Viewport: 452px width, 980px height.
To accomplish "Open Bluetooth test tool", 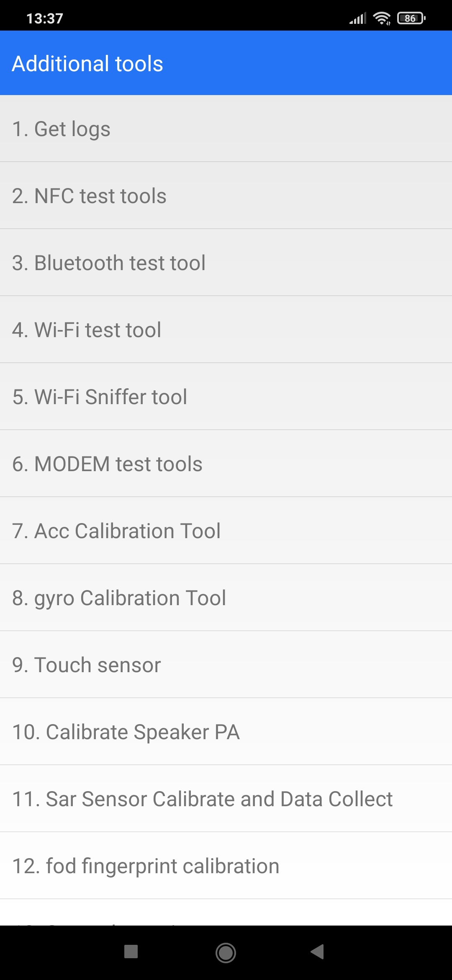I will pyautogui.click(x=226, y=263).
